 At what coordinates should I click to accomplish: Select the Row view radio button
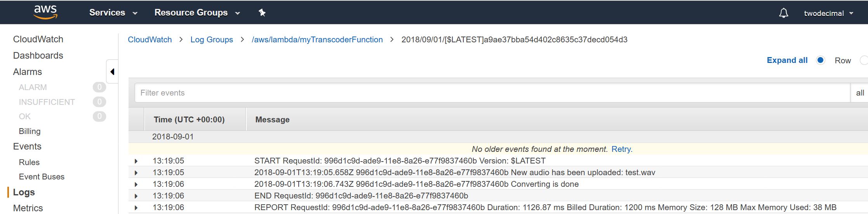tap(821, 60)
